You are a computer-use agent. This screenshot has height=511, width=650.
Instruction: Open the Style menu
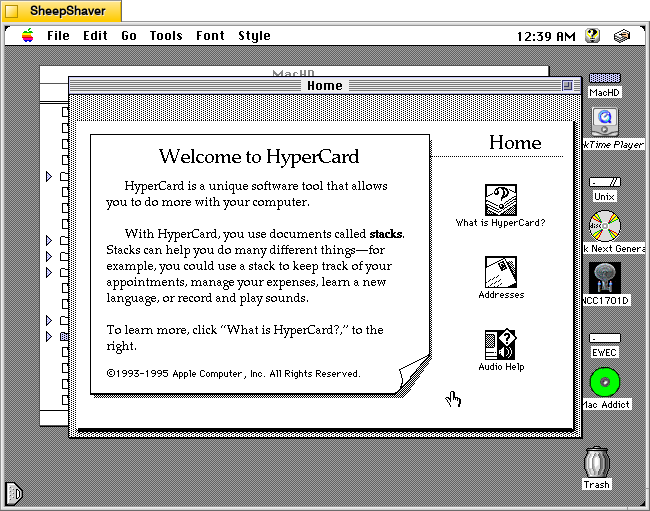click(x=254, y=36)
